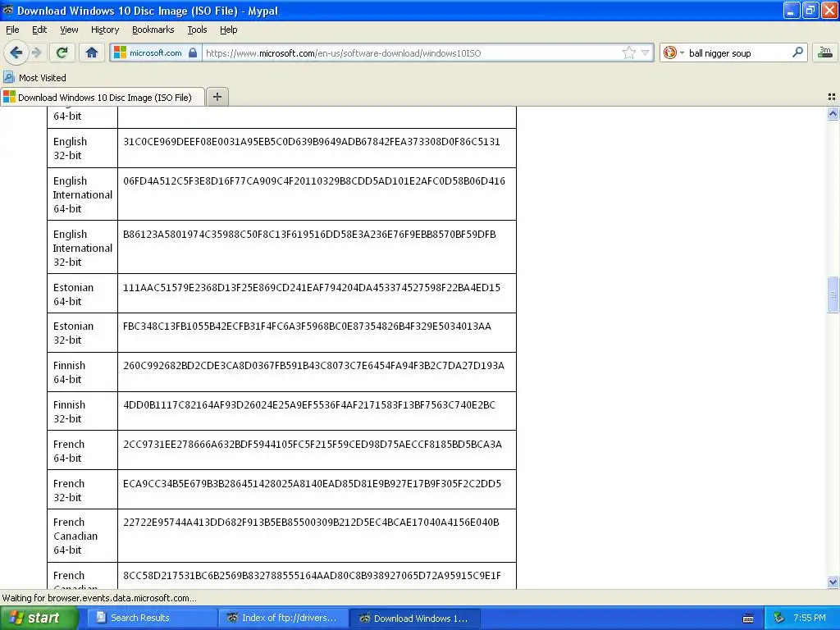Click the magnifier search go button
The image size is (840, 630).
point(797,52)
